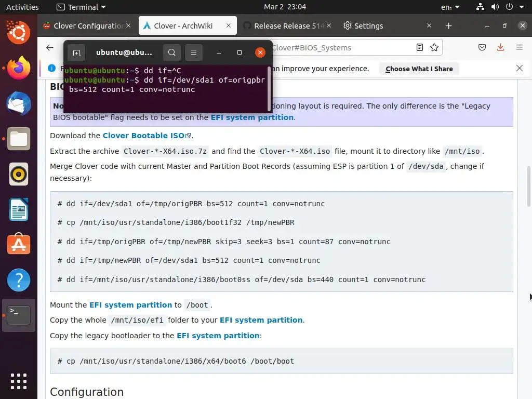Click the browser page vertical scrollbar

[x=528, y=187]
